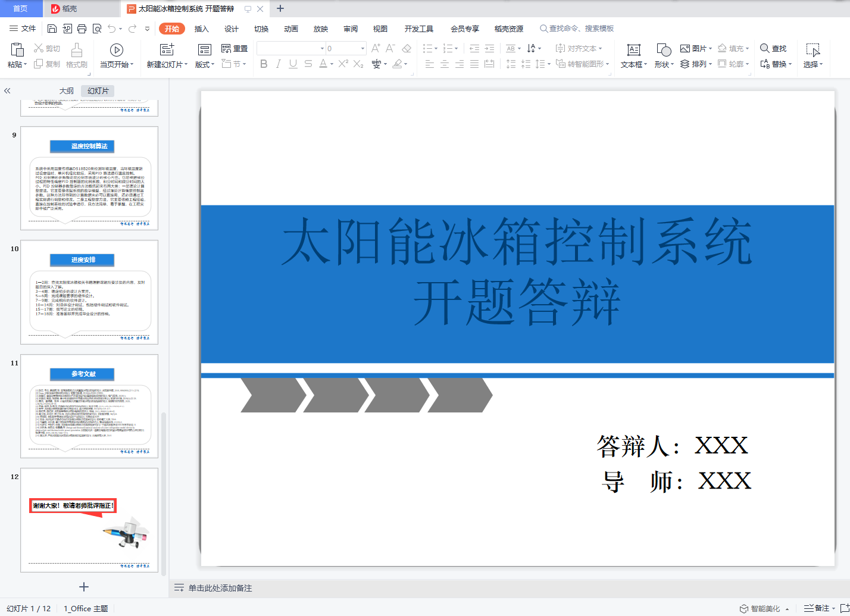Toggle Strikethrough formatting
The width and height of the screenshot is (850, 616).
pos(308,64)
